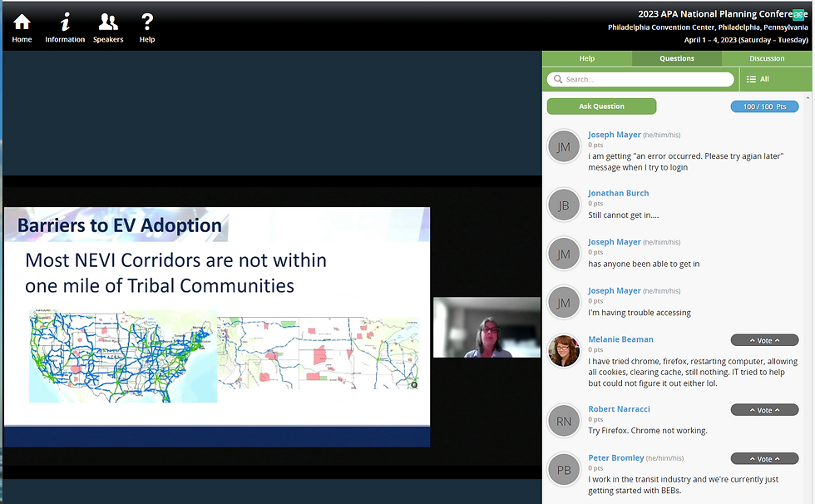Click the Ask Question button
Image resolution: width=815 pixels, height=504 pixels.
click(601, 106)
